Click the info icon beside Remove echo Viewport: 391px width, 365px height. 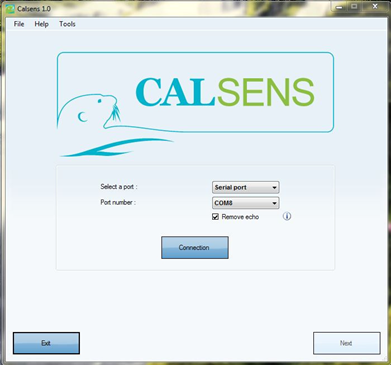[287, 216]
